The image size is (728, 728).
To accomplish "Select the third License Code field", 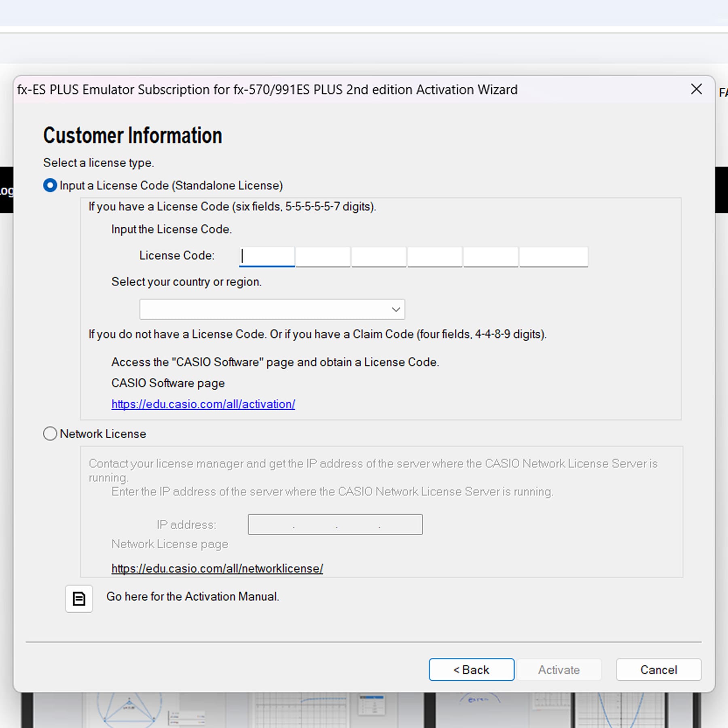I will (x=379, y=256).
